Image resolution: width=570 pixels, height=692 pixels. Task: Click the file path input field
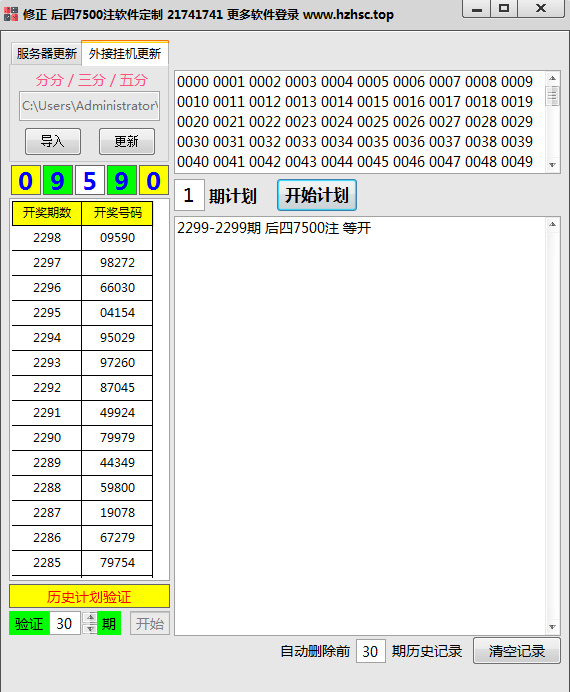(x=90, y=106)
